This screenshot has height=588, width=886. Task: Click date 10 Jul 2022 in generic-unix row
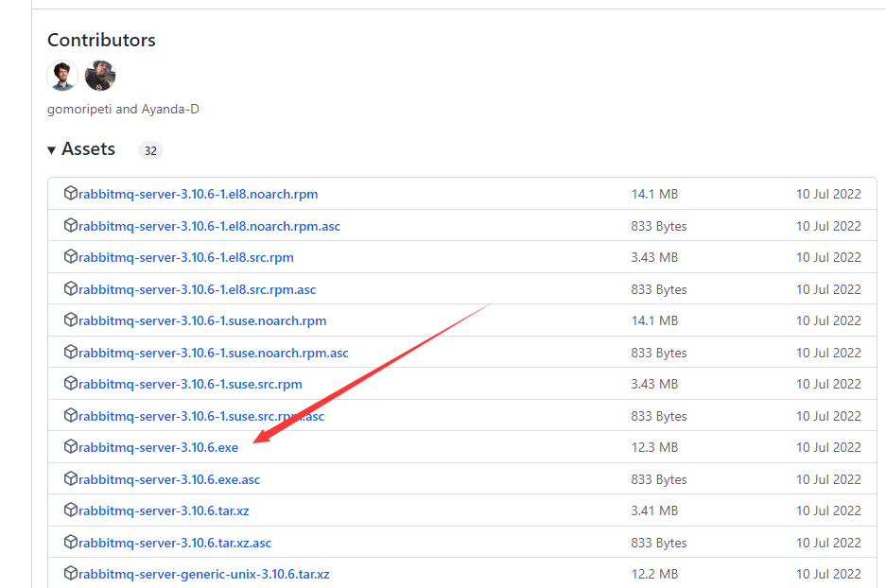tap(828, 574)
